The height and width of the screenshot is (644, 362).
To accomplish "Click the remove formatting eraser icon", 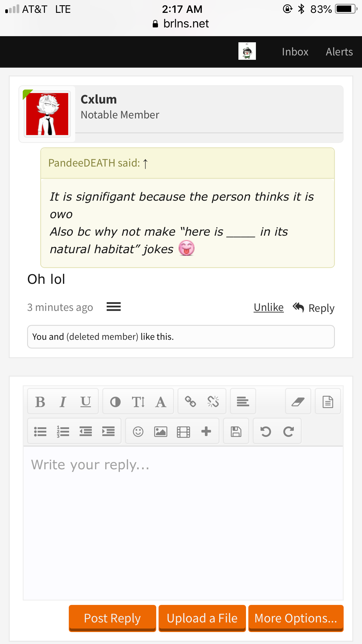I will click(x=298, y=402).
